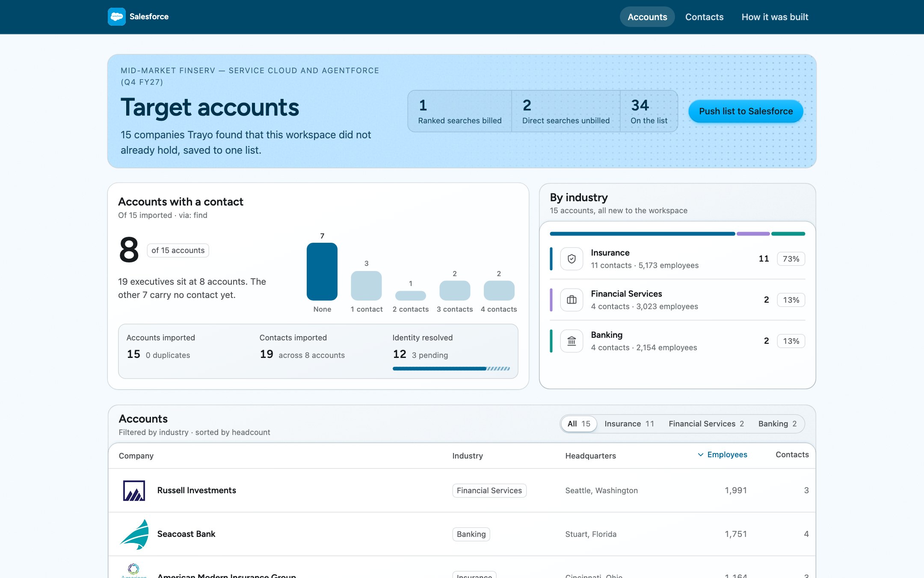Filter accounts by Banking 2
The width and height of the screenshot is (924, 578).
[x=777, y=424]
